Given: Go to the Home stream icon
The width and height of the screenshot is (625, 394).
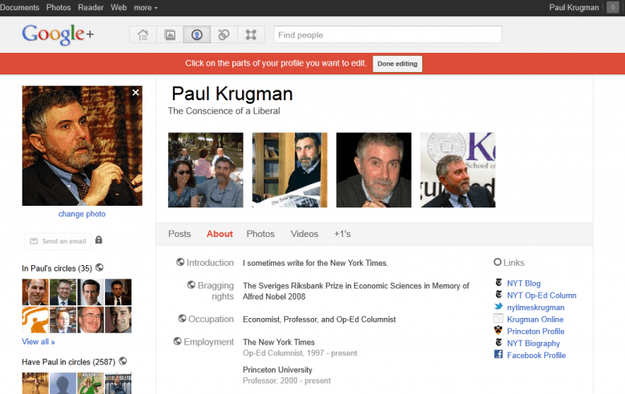Looking at the screenshot, I should click(x=143, y=35).
